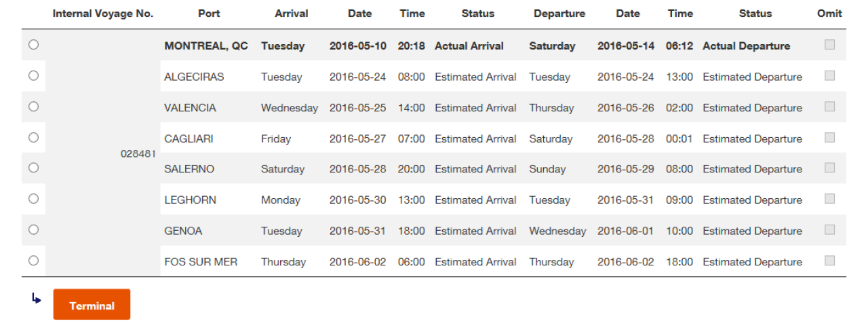Viewport: 868px width, 336px height.
Task: Click the Internal Voyage No. column header
Action: 103,14
